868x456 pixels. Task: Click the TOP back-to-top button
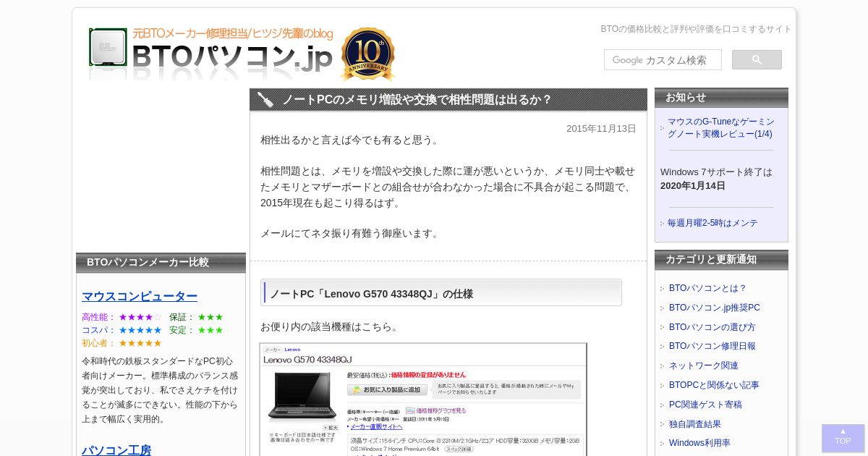(843, 438)
